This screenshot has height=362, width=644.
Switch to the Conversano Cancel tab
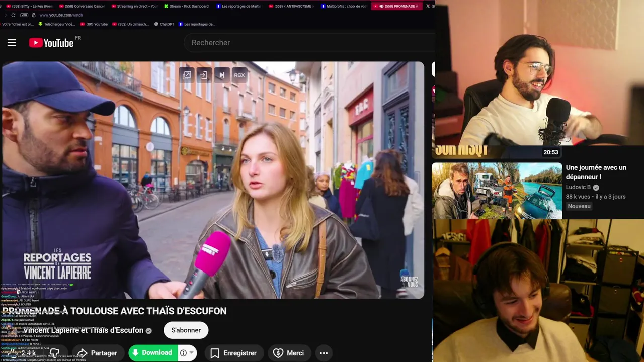pos(82,6)
